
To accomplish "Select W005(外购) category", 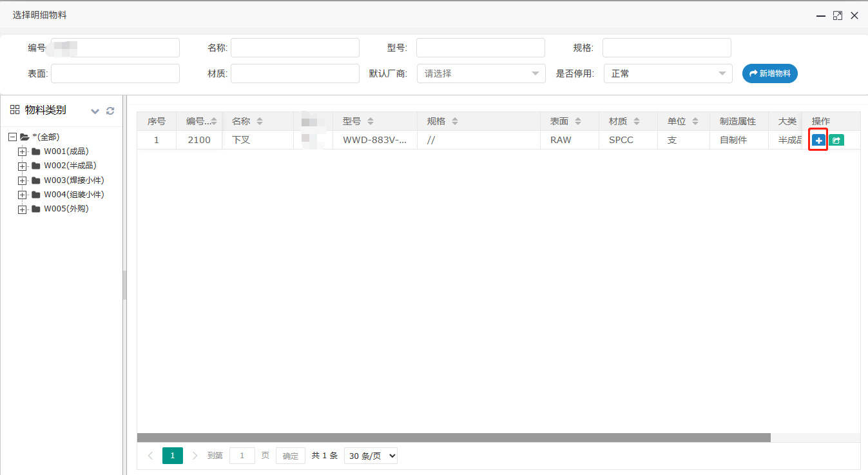I will pos(66,209).
